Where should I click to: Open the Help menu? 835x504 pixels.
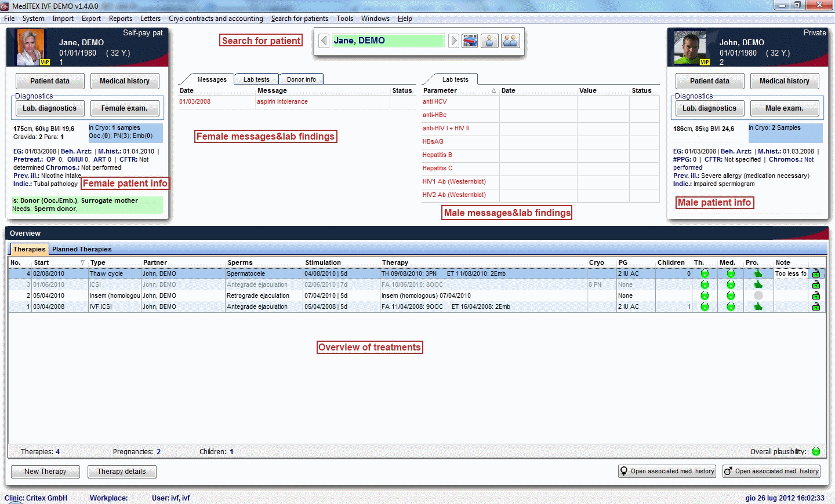405,19
